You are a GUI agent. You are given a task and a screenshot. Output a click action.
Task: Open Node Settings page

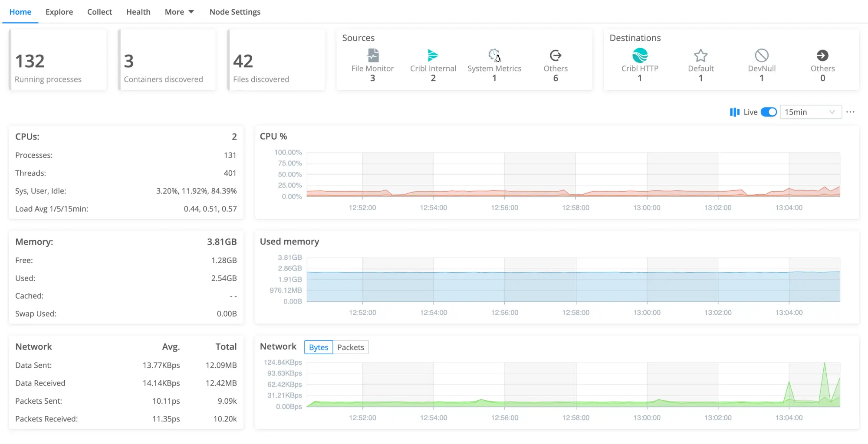[235, 12]
